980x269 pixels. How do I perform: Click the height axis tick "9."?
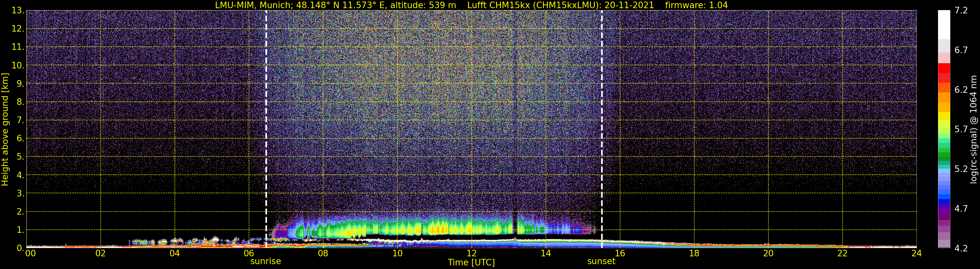coord(20,83)
